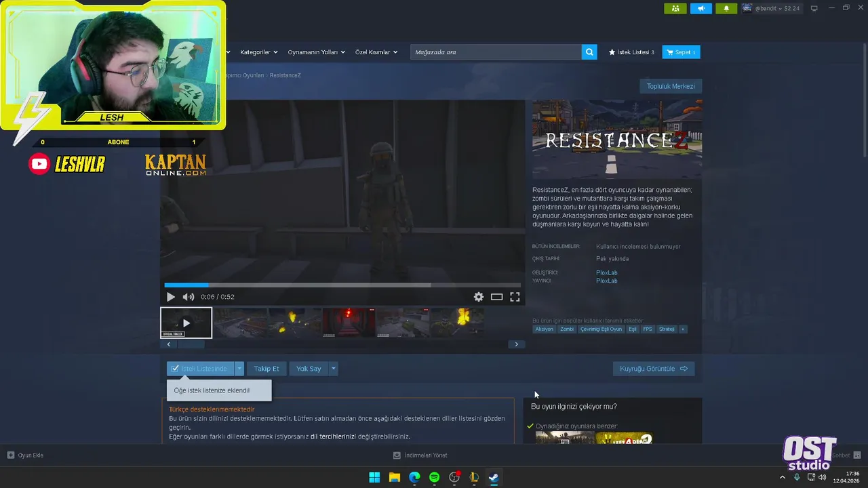This screenshot has height=488, width=868.
Task: Play the ResistanceZ trailer video
Action: tap(170, 297)
